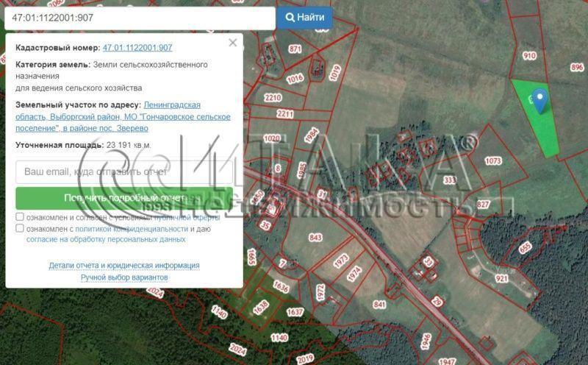
Task: Tick the политикой конфиденциальности consent checkbox
Action: click(20, 228)
